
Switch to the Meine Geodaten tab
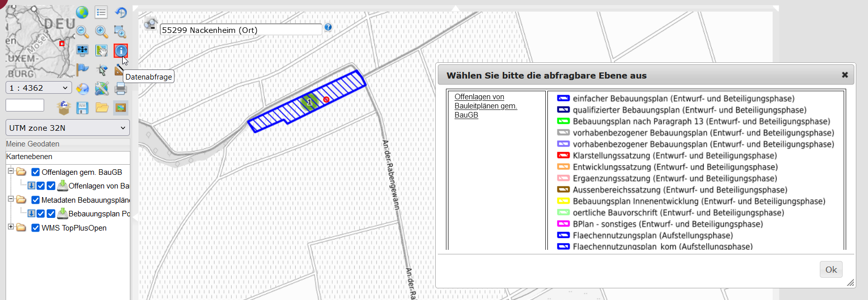(33, 144)
